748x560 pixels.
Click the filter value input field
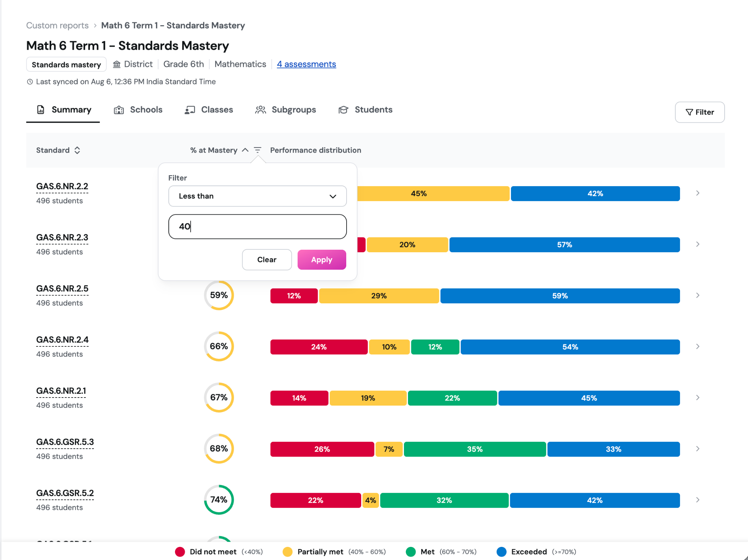[257, 227]
